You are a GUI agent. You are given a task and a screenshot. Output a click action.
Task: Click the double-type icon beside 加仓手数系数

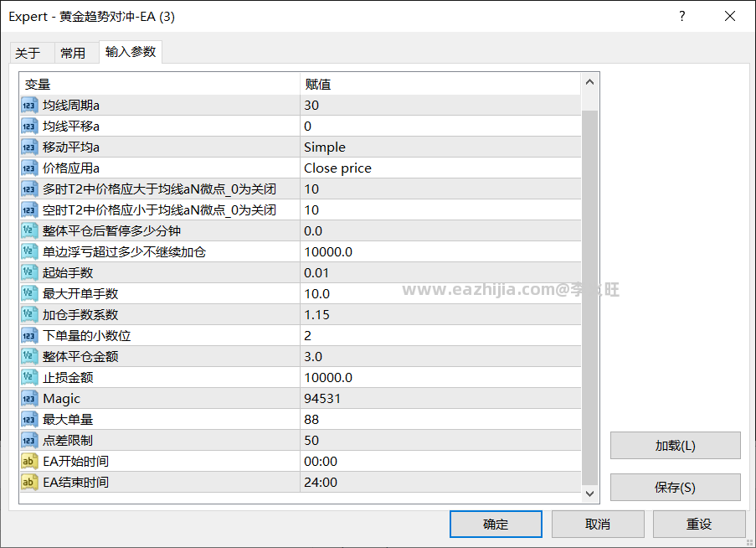(29, 314)
